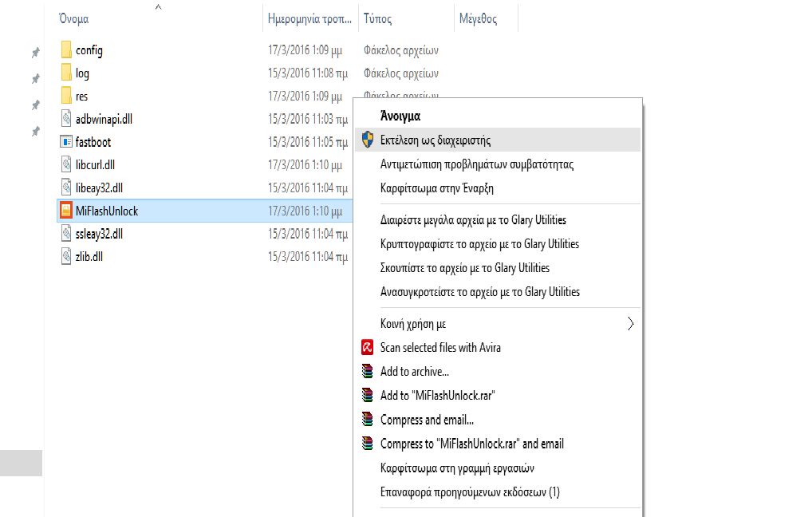812x517 pixels.
Task: Select Άνοιγμα in the context menu
Action: click(400, 116)
